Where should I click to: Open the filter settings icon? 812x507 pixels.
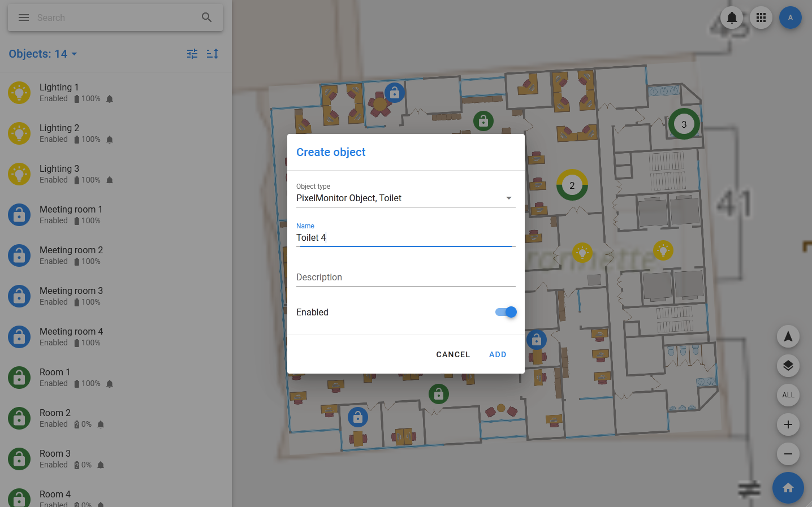pyautogui.click(x=192, y=54)
